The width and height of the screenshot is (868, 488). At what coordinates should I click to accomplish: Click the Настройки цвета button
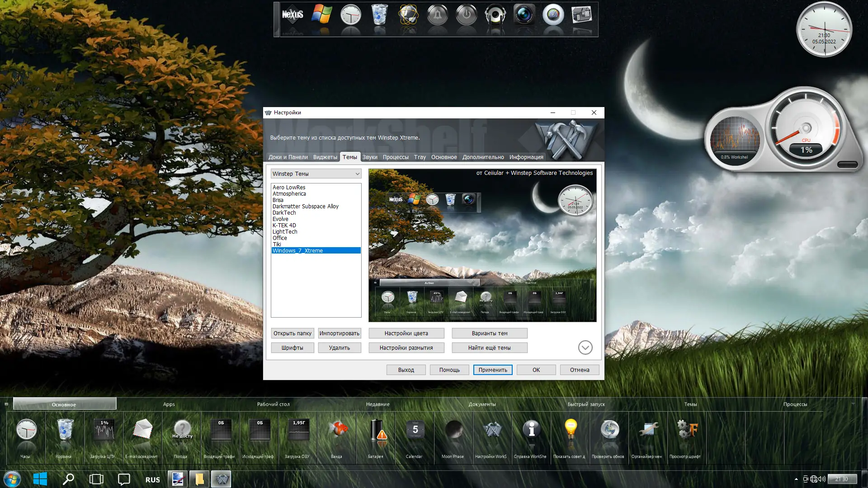point(406,333)
